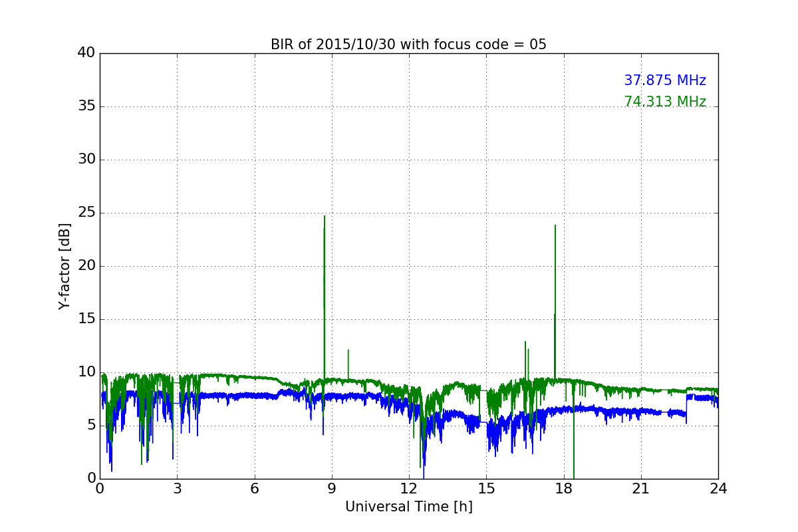Select the 37.875 MHz legend label
798x532 pixels.
pyautogui.click(x=665, y=80)
